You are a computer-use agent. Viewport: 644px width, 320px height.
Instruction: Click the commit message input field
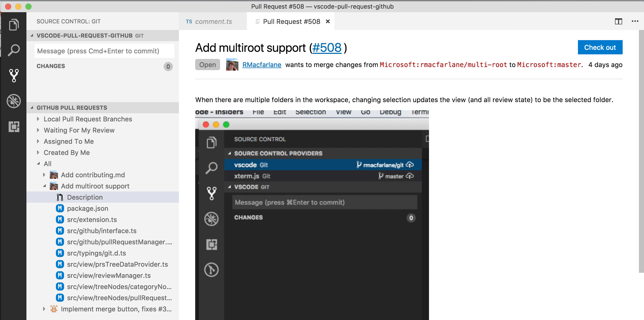[x=104, y=51]
